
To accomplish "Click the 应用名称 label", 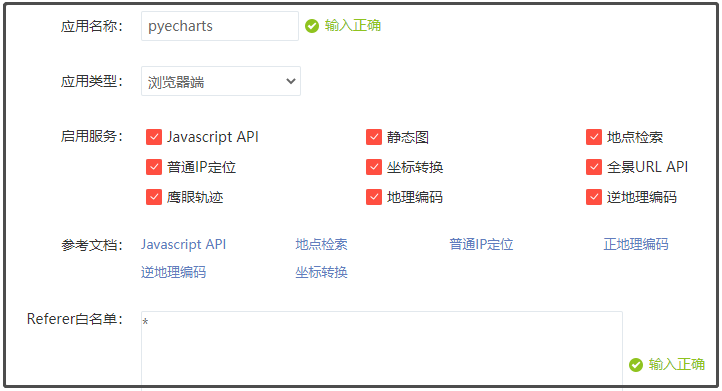I will click(92, 26).
